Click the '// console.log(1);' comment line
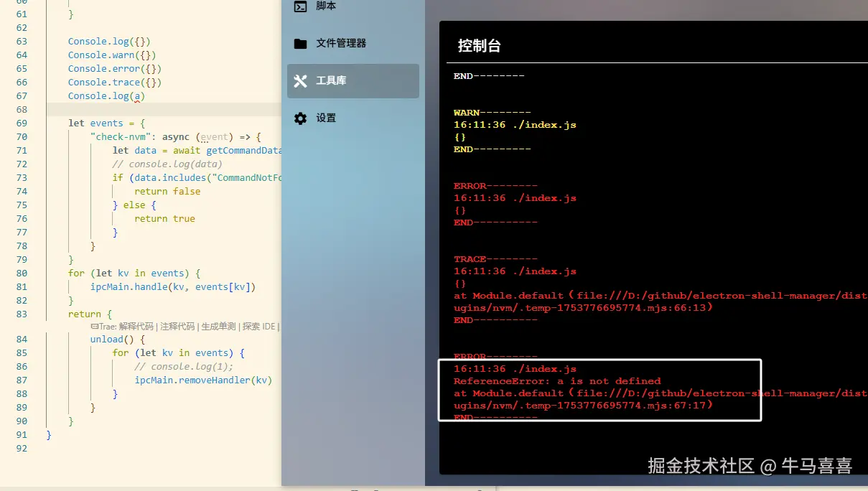Screen dimensions: 868x491 [x=184, y=366]
